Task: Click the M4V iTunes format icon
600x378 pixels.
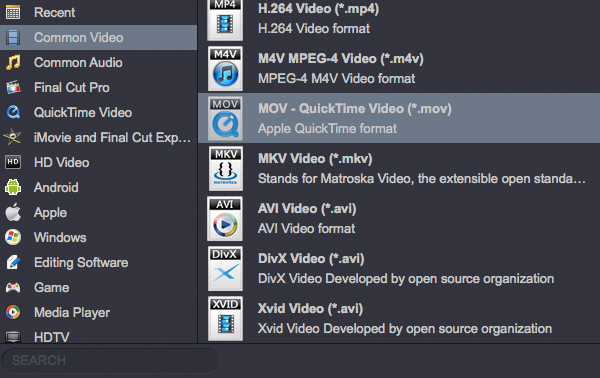Action: [225, 69]
